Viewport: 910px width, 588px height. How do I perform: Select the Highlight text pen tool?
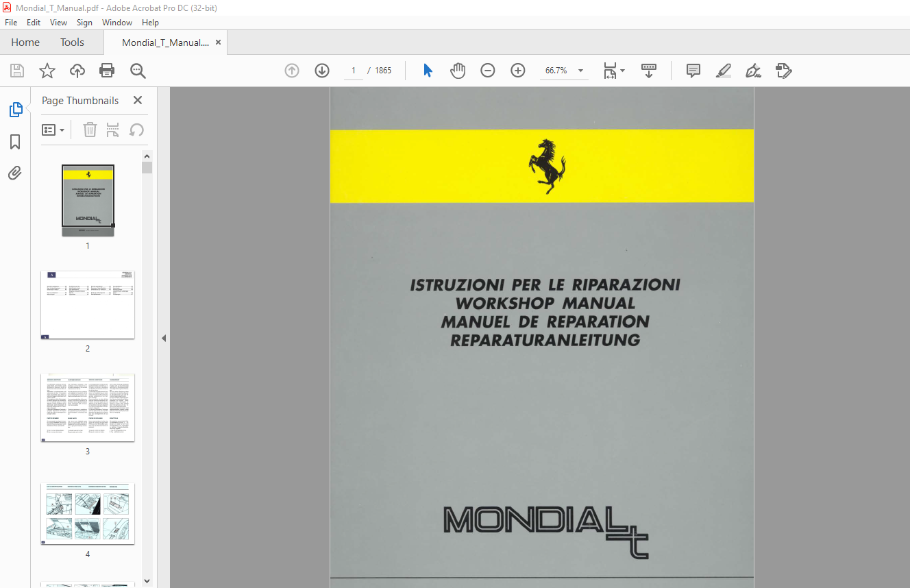[723, 71]
